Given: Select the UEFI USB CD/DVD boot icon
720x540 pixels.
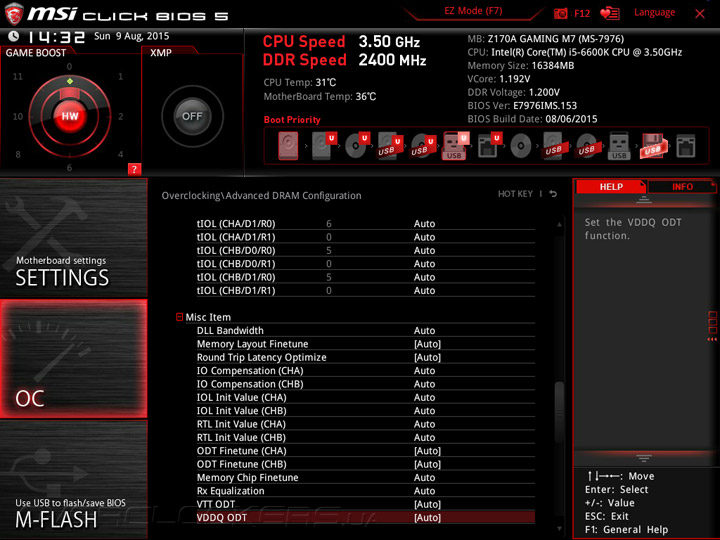Looking at the screenshot, I should [423, 146].
